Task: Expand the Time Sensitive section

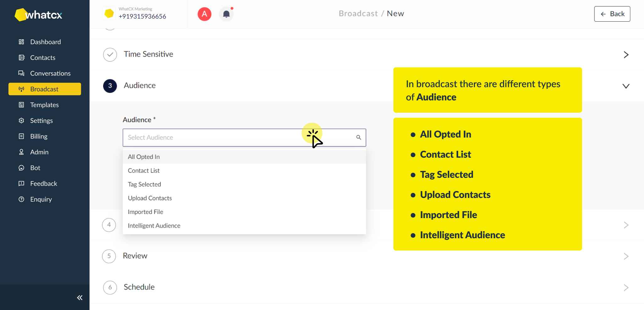Action: pyautogui.click(x=626, y=54)
